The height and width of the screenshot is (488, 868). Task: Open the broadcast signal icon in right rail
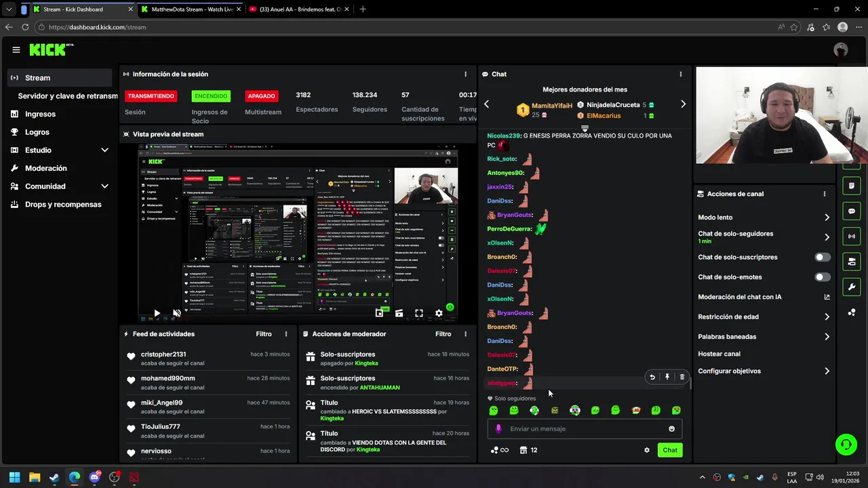[x=852, y=237]
